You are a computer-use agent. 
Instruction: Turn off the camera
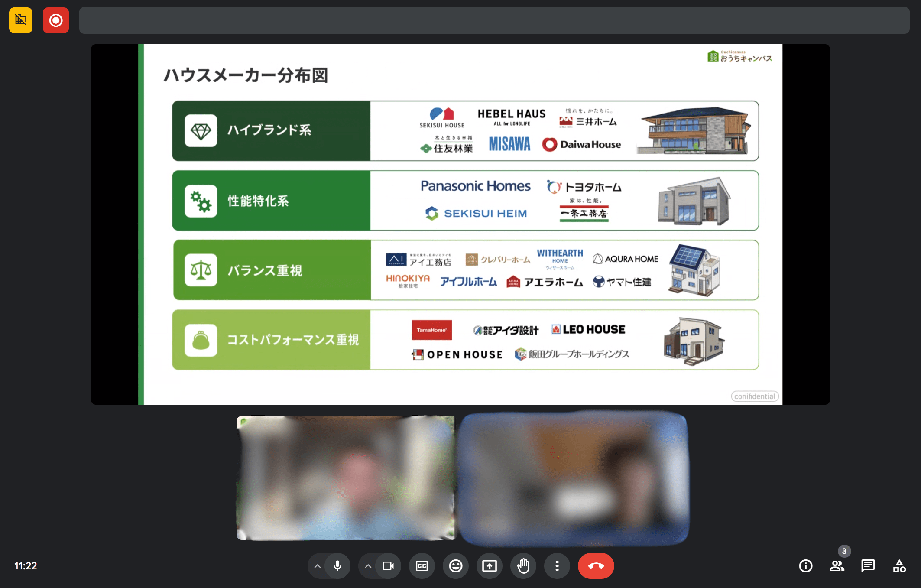pyautogui.click(x=388, y=566)
